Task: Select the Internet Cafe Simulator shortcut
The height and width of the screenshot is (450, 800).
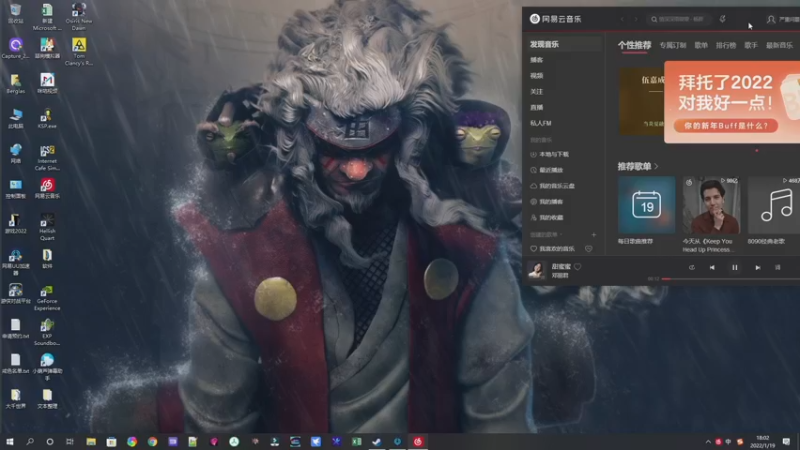Action: [47, 157]
